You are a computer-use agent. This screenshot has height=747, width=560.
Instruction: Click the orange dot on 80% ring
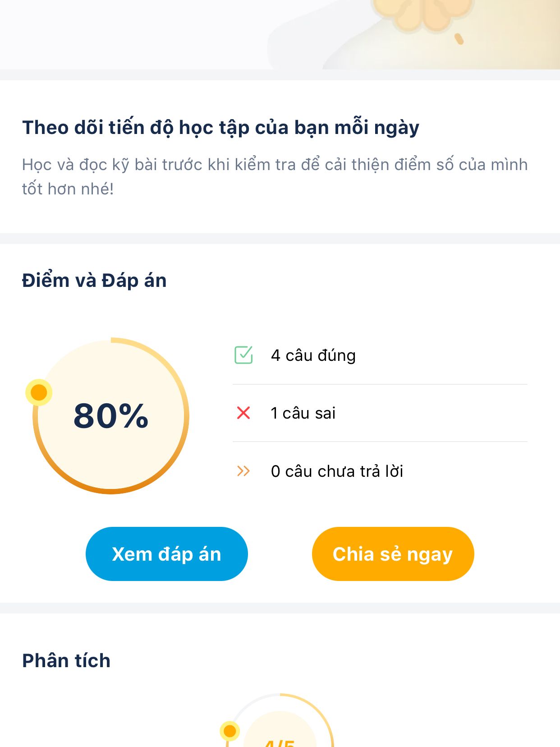coord(39,392)
